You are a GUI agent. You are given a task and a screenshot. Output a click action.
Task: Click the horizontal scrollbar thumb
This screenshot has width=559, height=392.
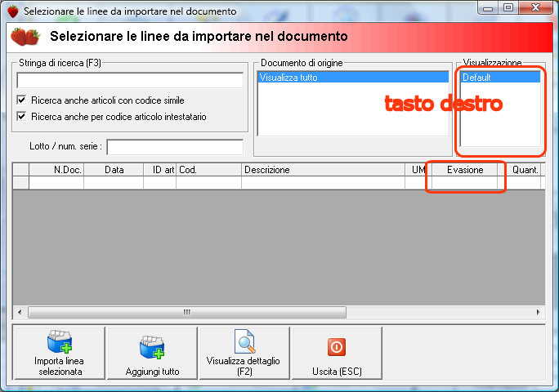tap(187, 312)
